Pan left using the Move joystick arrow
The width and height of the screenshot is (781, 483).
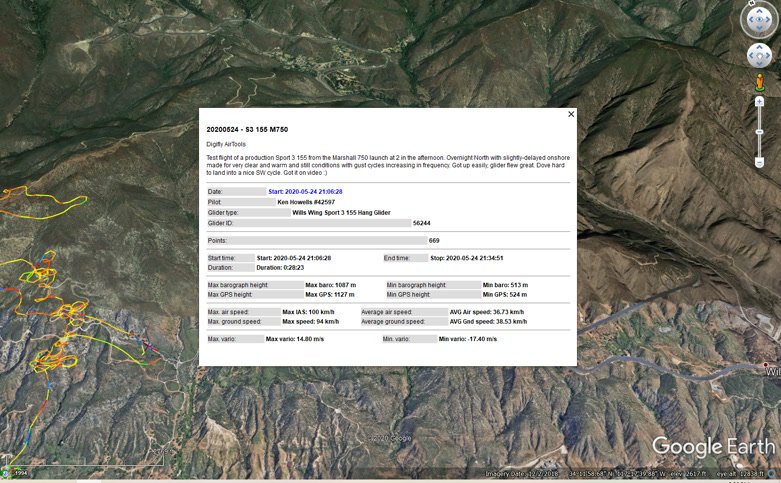(x=749, y=56)
